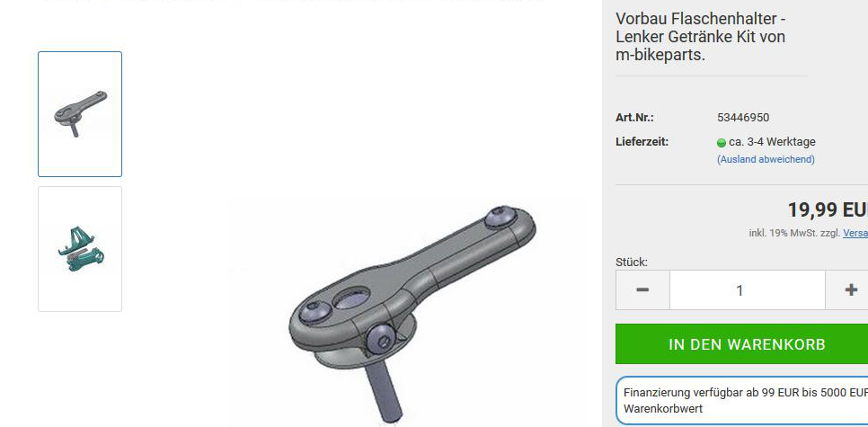This screenshot has width=868, height=427.
Task: Click the Lieferzeit label
Action: [642, 142]
